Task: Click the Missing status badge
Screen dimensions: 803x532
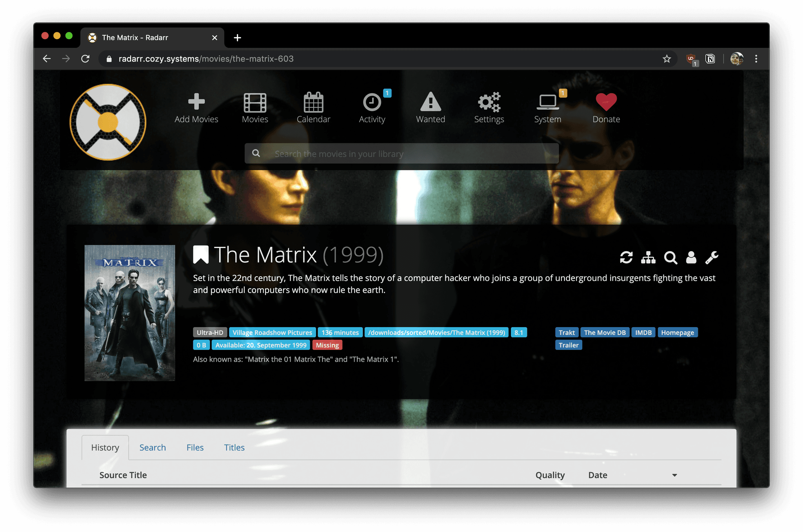Action: (327, 345)
